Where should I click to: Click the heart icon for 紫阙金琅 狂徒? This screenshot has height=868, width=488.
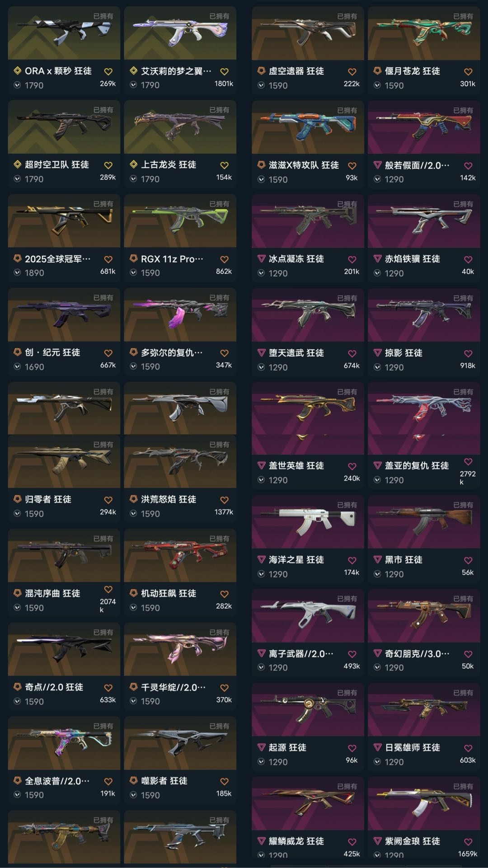(468, 842)
